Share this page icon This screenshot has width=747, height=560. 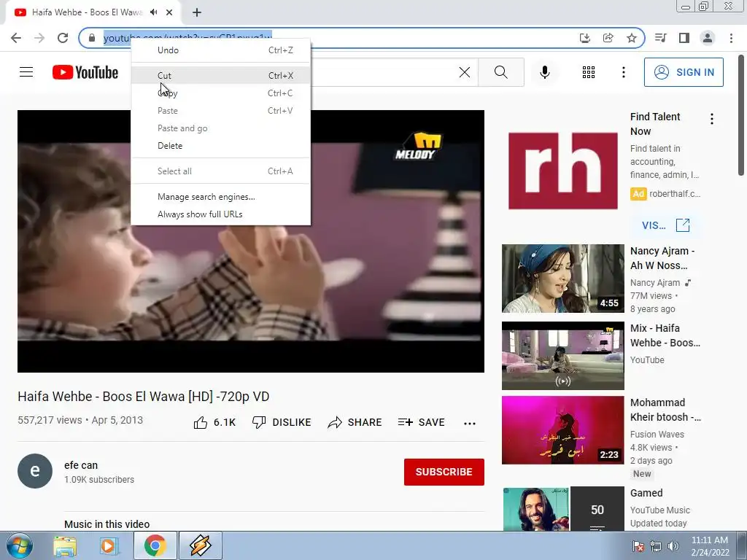[x=608, y=38]
